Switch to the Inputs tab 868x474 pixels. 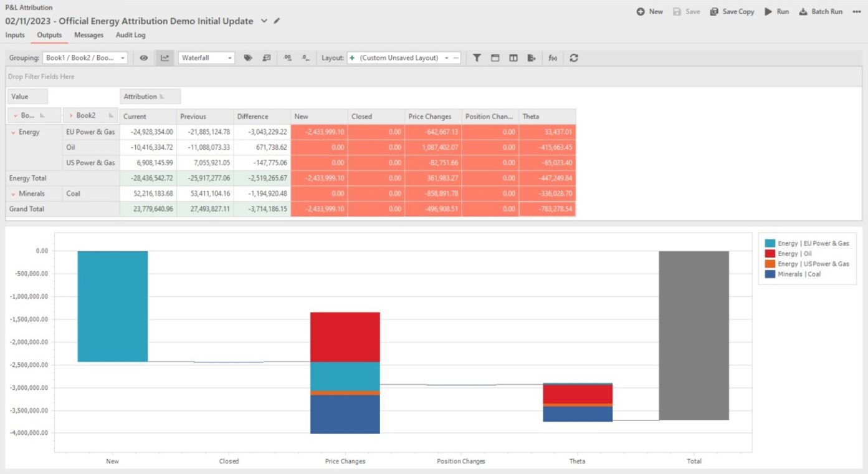pyautogui.click(x=15, y=35)
